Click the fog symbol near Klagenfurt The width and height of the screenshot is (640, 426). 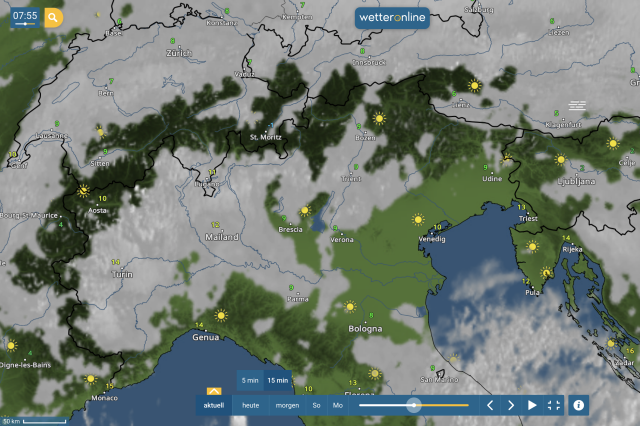click(578, 105)
